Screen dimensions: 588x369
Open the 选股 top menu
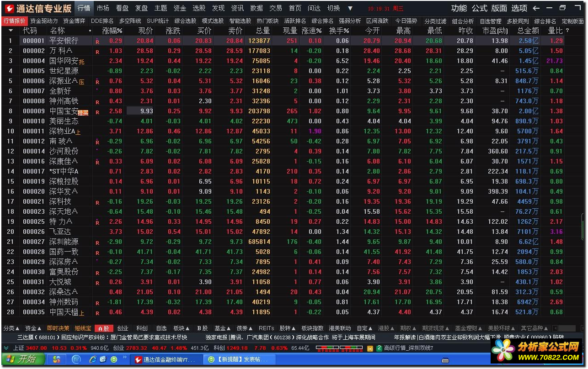coord(199,8)
